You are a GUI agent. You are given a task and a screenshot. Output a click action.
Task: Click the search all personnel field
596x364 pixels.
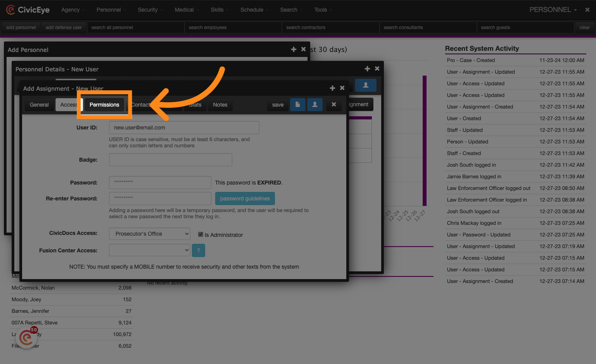click(x=136, y=28)
